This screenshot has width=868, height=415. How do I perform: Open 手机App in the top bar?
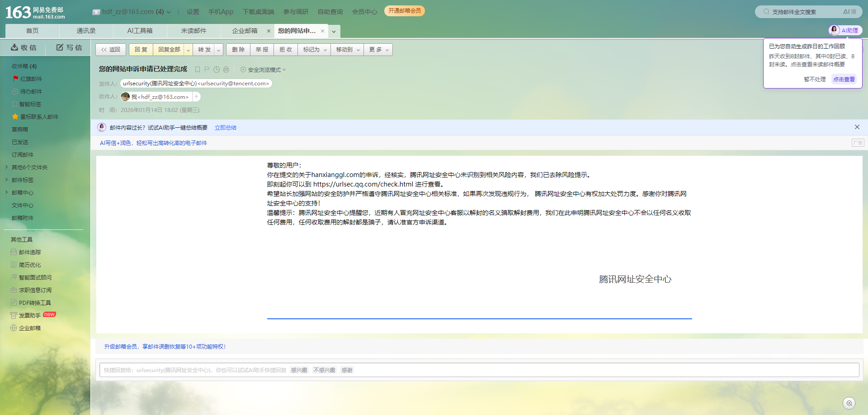221,12
